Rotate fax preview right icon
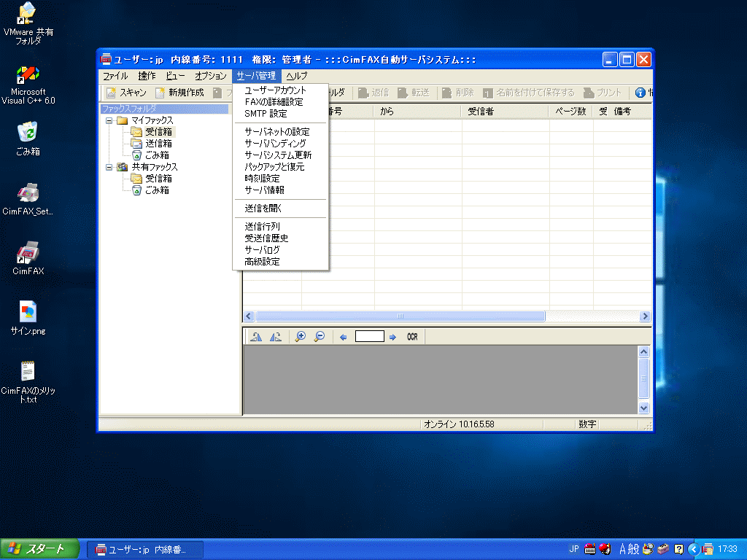 click(276, 337)
